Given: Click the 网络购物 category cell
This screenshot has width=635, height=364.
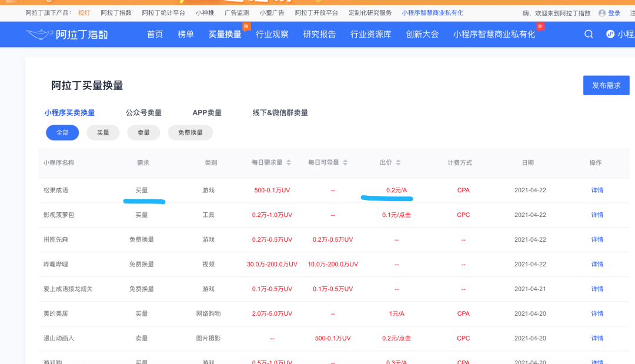Looking at the screenshot, I should coord(208,314).
